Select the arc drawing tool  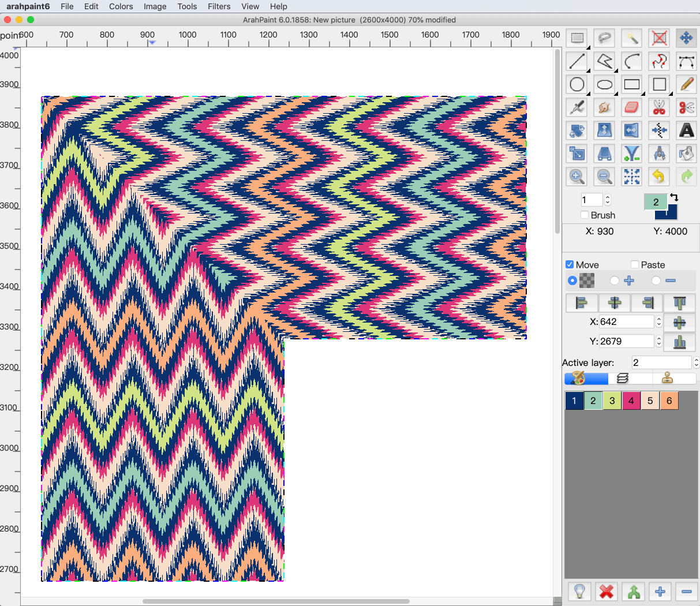(632, 61)
